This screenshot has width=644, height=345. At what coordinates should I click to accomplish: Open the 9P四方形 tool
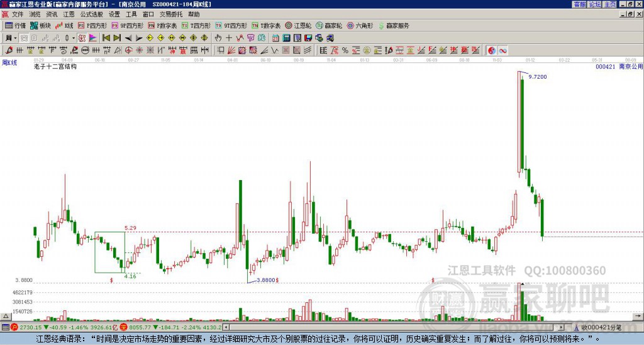pyautogui.click(x=127, y=25)
